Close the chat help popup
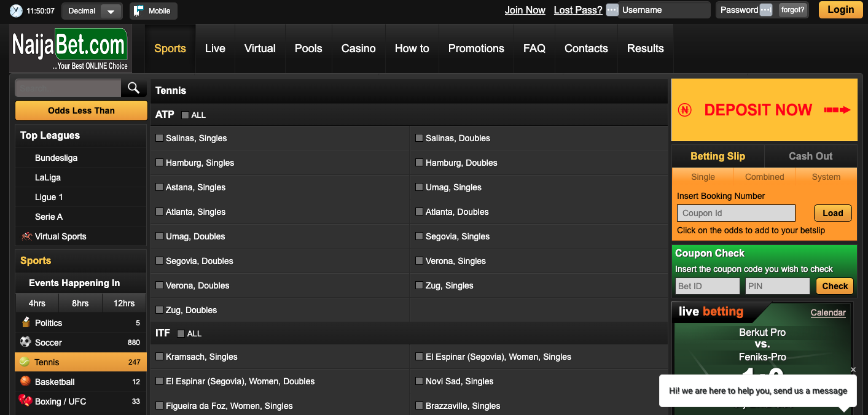 click(853, 370)
